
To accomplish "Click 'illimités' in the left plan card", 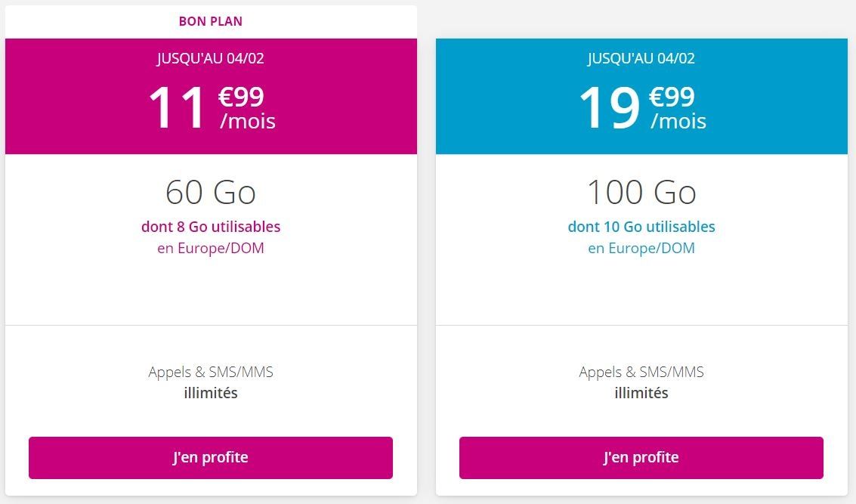I will 211,393.
